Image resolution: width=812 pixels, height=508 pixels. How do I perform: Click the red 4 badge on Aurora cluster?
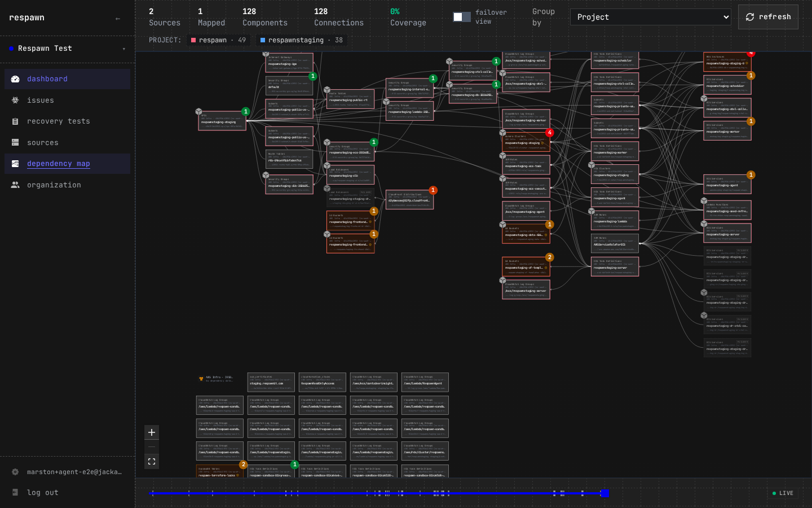(x=550, y=133)
